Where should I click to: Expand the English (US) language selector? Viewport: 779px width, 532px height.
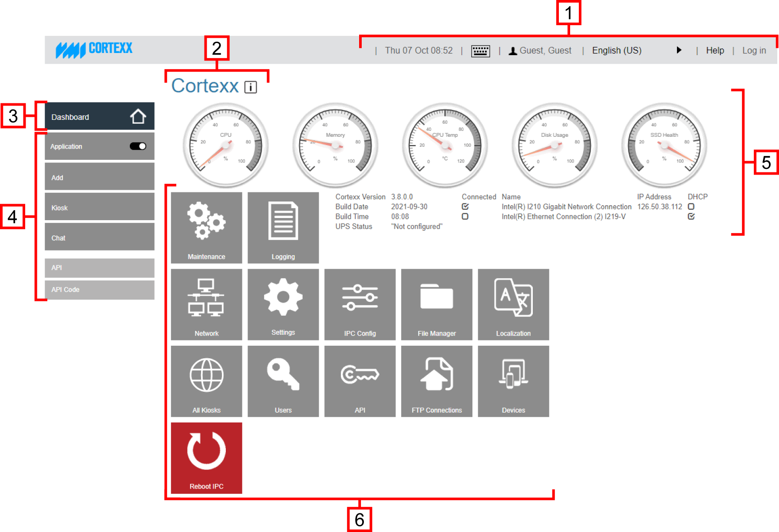617,50
